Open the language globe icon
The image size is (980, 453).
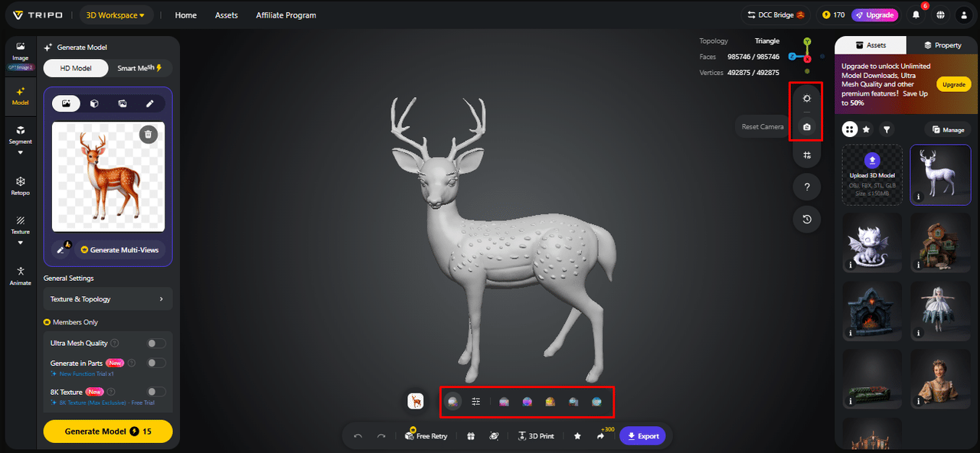click(940, 15)
